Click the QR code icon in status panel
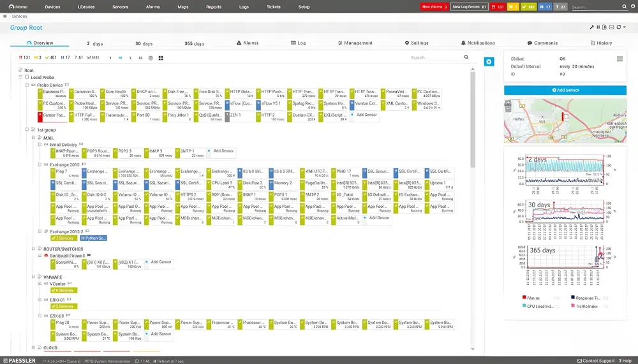The width and height of the screenshot is (638, 364). click(619, 59)
